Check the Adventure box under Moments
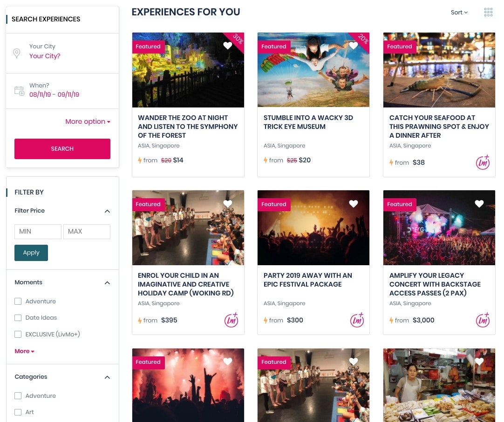This screenshot has height=422, width=504. (x=18, y=301)
